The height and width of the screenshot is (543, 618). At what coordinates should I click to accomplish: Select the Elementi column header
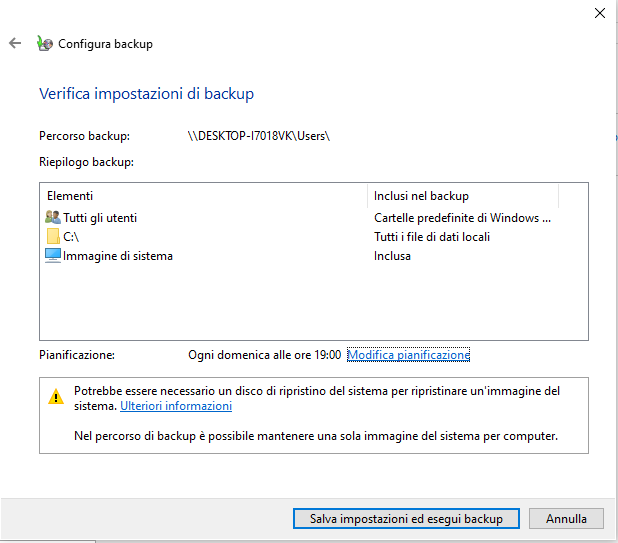[70, 196]
